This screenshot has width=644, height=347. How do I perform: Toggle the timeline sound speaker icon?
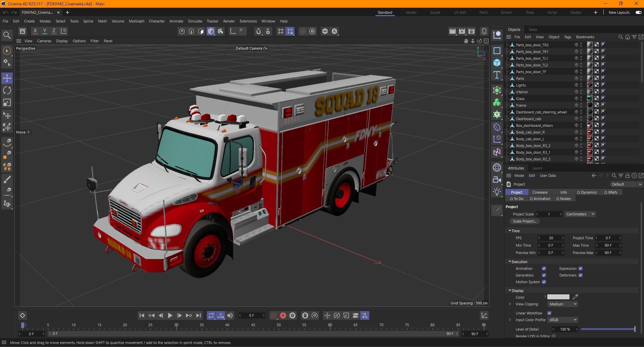pyautogui.click(x=230, y=315)
